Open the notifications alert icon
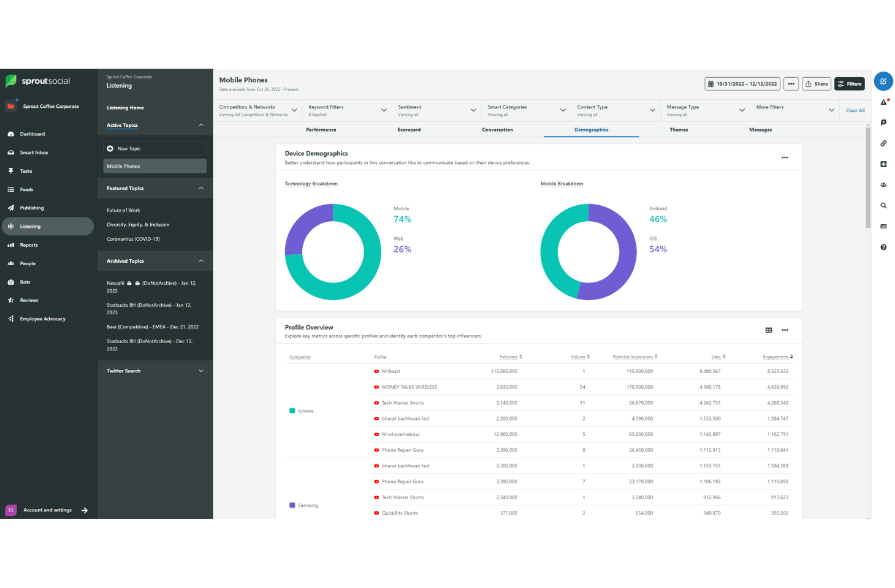Image resolution: width=895 pixels, height=588 pixels. 883,102
